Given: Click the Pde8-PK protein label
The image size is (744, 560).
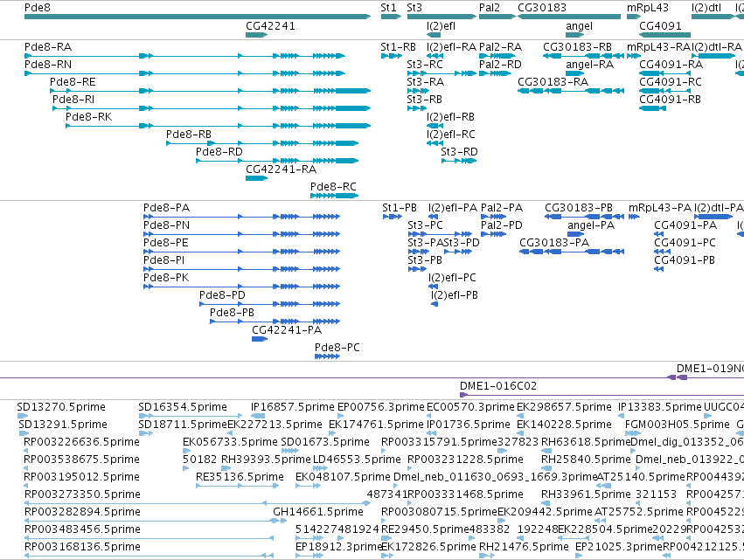Looking at the screenshot, I should pos(166,278).
